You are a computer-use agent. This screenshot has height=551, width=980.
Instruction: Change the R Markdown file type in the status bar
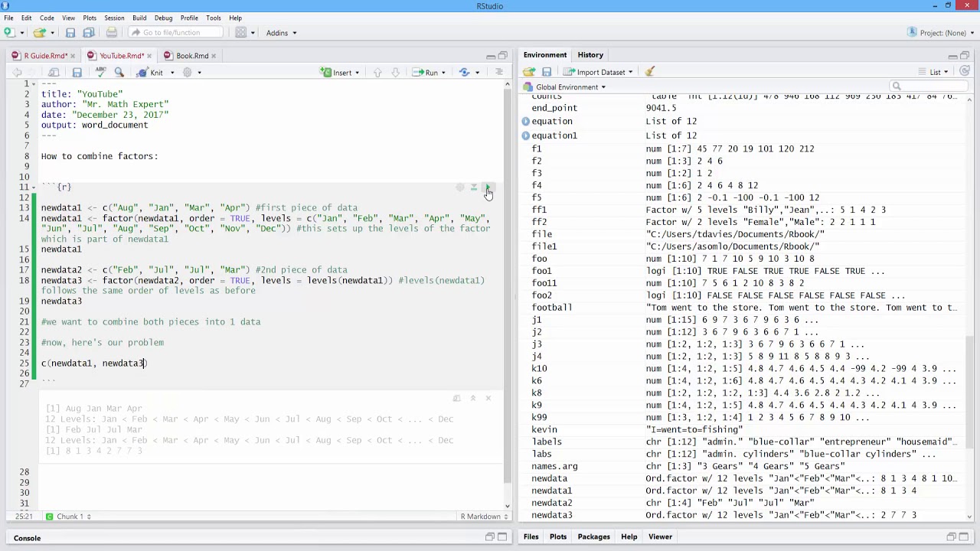point(485,517)
